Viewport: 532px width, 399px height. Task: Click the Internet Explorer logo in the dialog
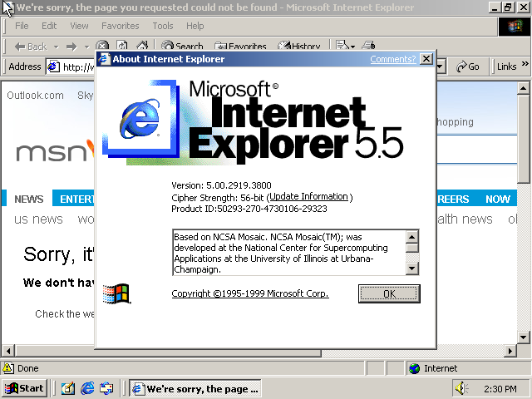[x=140, y=118]
